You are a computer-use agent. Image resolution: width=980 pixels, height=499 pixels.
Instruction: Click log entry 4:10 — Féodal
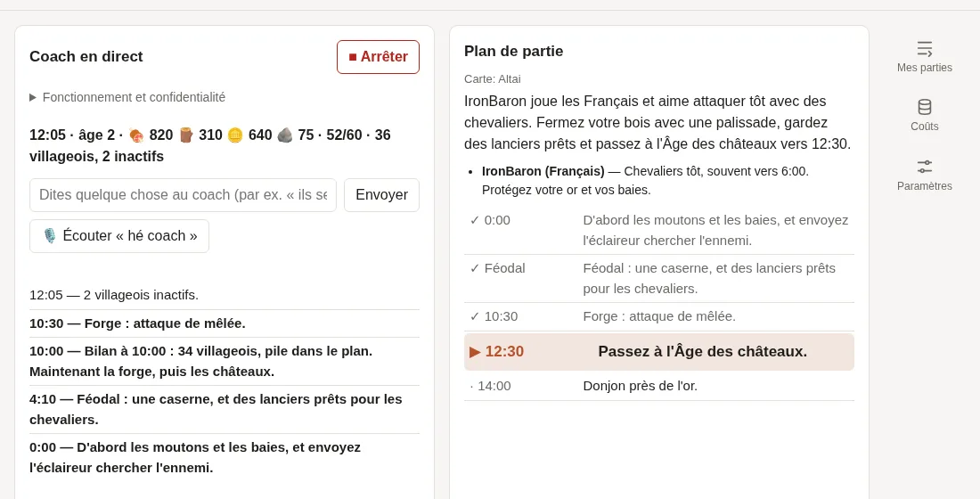click(x=225, y=409)
